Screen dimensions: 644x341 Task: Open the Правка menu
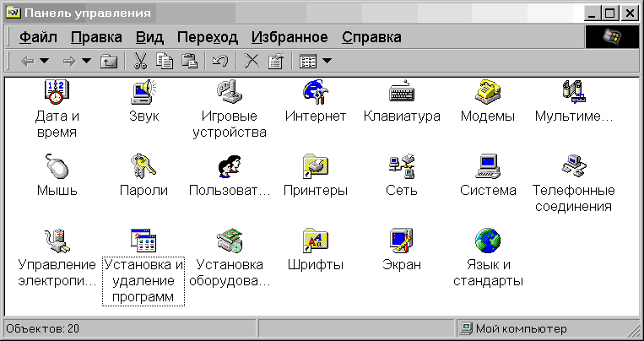(x=96, y=37)
